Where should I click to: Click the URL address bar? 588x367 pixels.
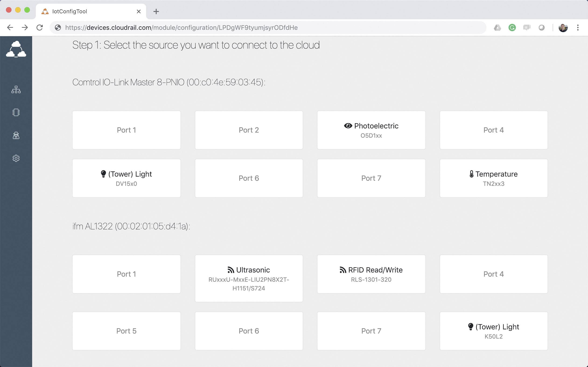[x=267, y=28]
